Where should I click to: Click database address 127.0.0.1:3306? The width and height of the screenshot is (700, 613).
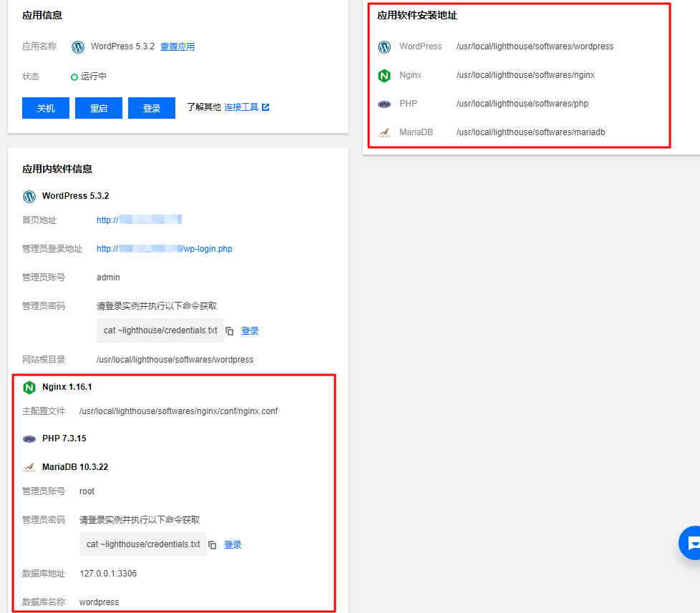coord(108,573)
